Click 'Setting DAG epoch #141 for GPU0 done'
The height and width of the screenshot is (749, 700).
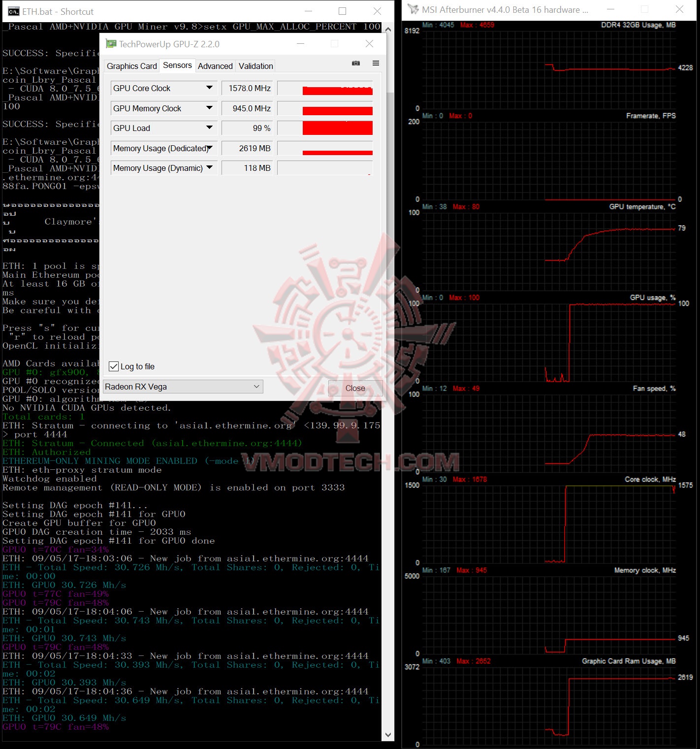(x=109, y=541)
